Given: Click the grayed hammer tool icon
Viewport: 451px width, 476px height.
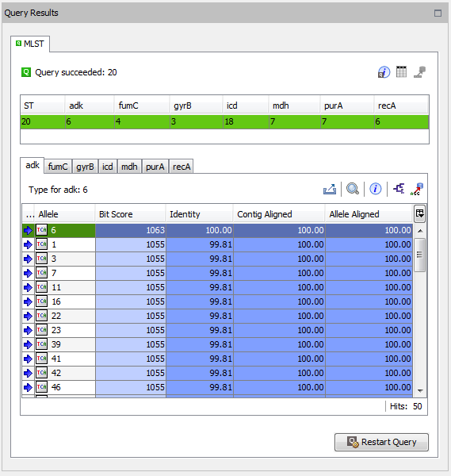Looking at the screenshot, I should [x=420, y=72].
